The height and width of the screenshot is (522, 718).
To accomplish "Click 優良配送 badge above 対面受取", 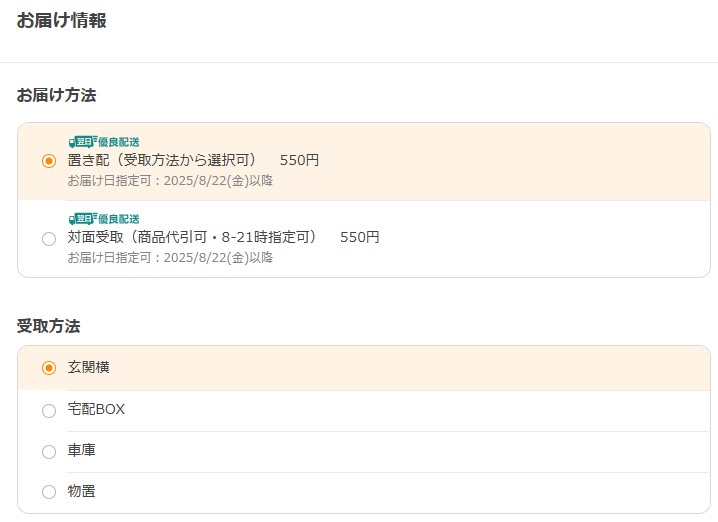I will click(119, 219).
